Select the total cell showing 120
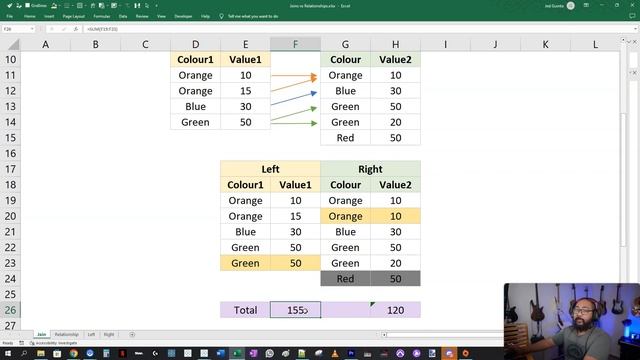Viewport: 640px width, 360px height. [x=395, y=310]
